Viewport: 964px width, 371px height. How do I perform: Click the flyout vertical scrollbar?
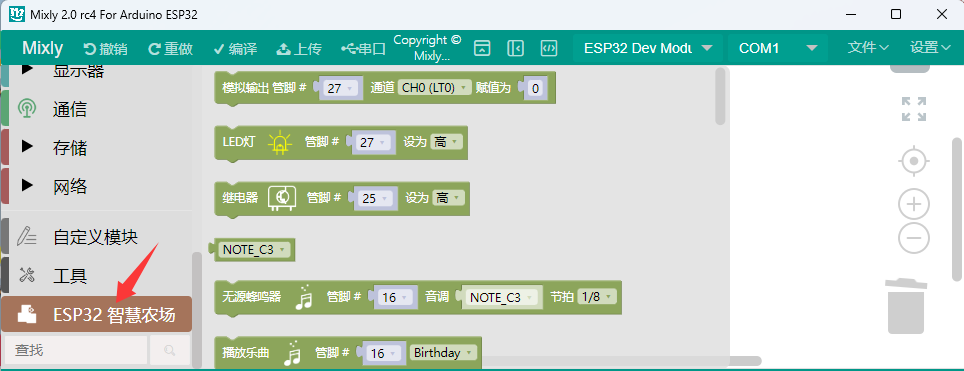click(721, 97)
